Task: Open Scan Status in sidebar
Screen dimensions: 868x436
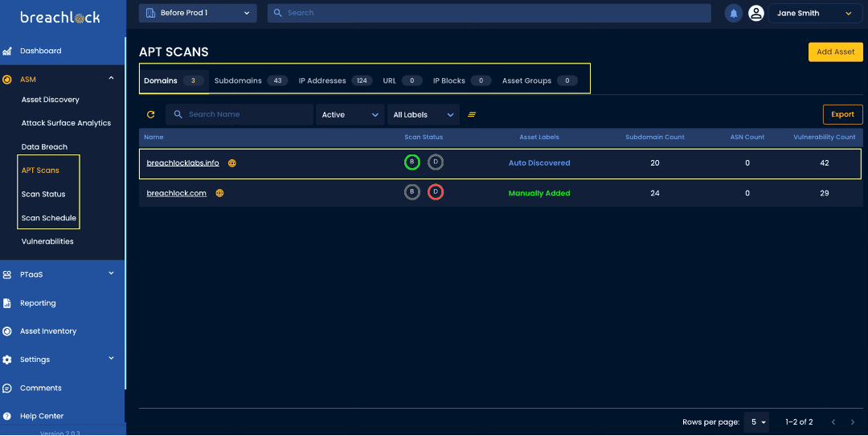Action: pos(43,195)
